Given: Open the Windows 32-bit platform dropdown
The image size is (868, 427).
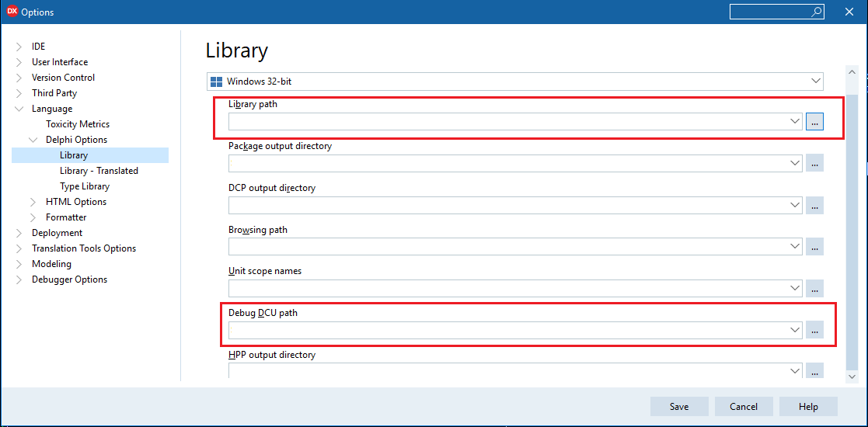Looking at the screenshot, I should [815, 82].
